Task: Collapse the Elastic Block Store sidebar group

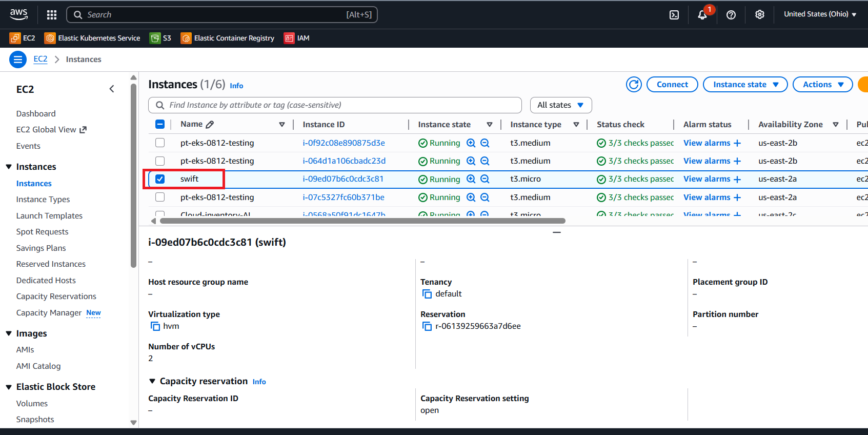Action: [x=9, y=387]
